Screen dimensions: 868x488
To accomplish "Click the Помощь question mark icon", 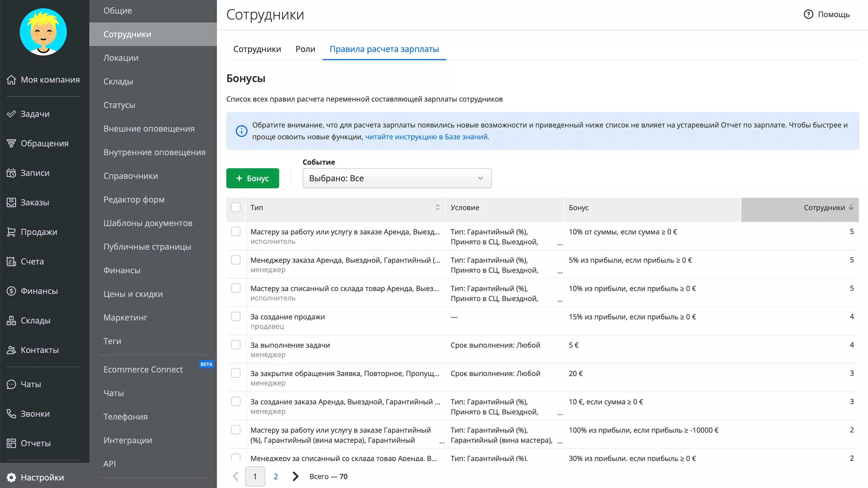I will (x=808, y=14).
